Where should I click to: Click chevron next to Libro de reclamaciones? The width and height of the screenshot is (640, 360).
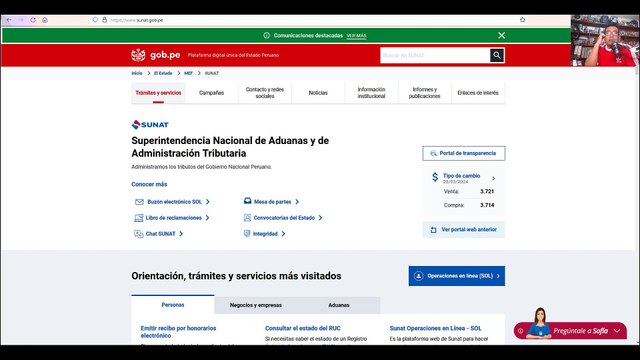(207, 218)
